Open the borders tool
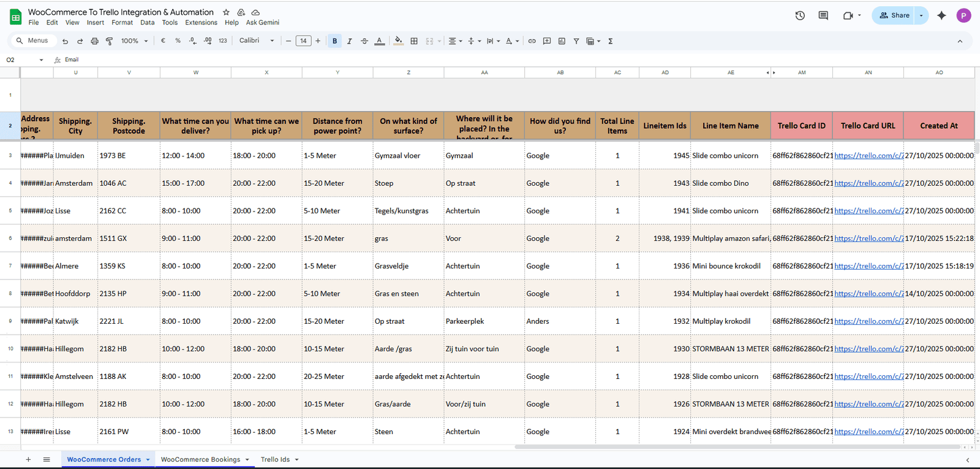 coord(414,41)
